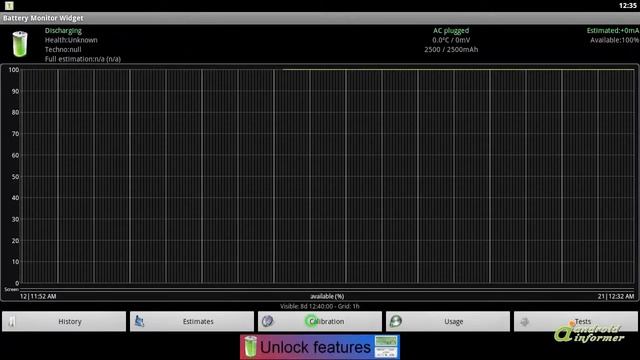Image resolution: width=640 pixels, height=360 pixels.
Task: Click the 12:35 clock in status bar
Action: tap(627, 5)
